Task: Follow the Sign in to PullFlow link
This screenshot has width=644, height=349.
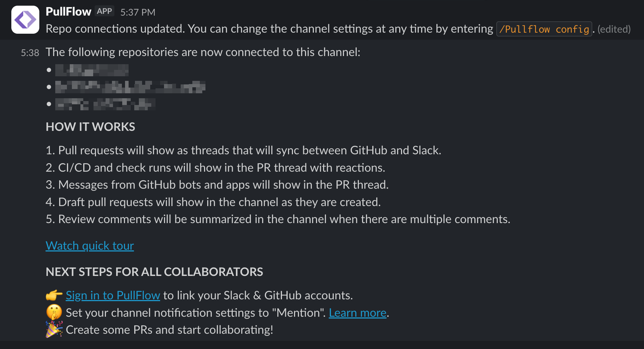Action: (x=113, y=295)
